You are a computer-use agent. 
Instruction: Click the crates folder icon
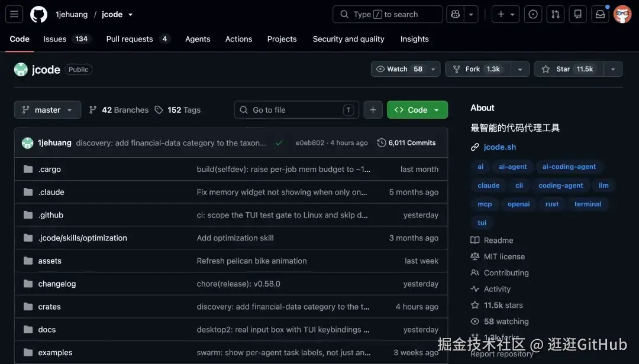coord(28,306)
